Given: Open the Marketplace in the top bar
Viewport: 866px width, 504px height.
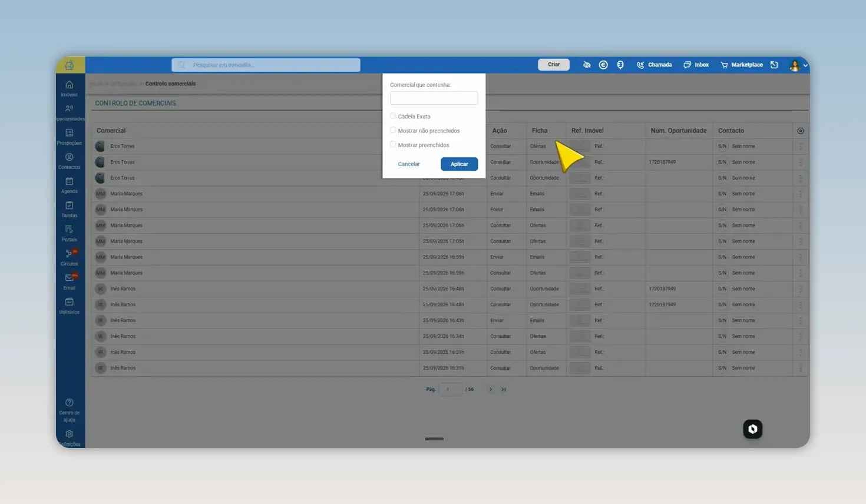Looking at the screenshot, I should click(x=741, y=65).
